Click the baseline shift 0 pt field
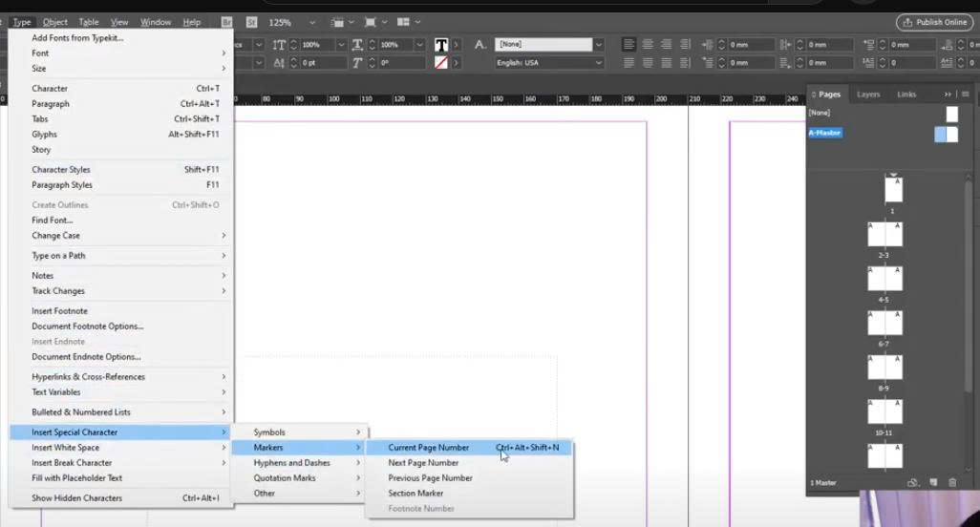 coord(322,62)
